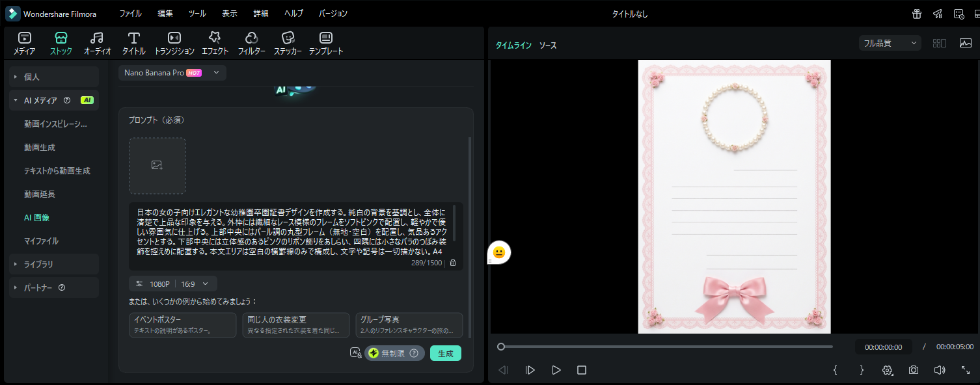
Task: Open the Effects panel icon
Action: tap(215, 38)
